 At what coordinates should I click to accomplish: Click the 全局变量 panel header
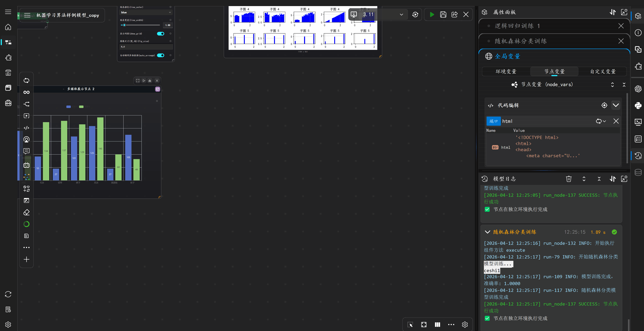554,56
